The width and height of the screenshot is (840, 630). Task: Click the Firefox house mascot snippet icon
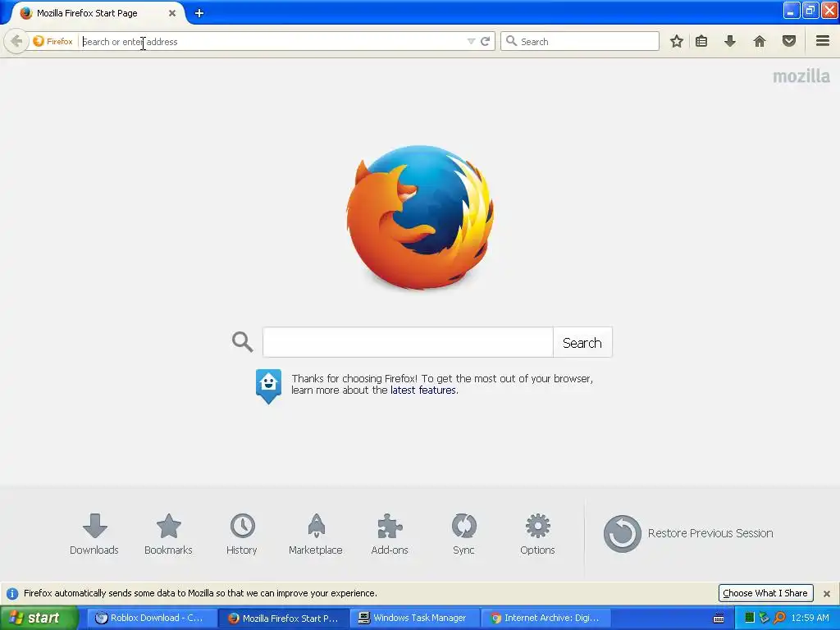pyautogui.click(x=268, y=386)
